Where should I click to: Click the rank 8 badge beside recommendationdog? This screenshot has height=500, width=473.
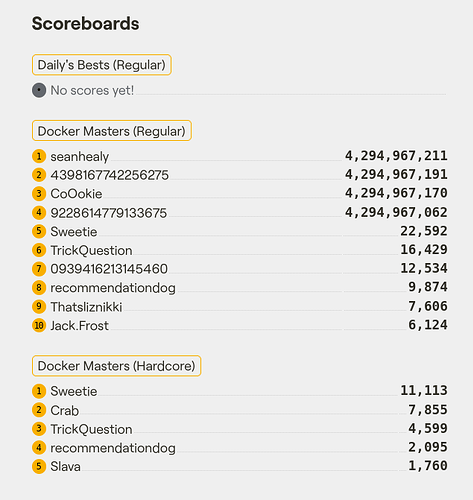[x=39, y=287]
